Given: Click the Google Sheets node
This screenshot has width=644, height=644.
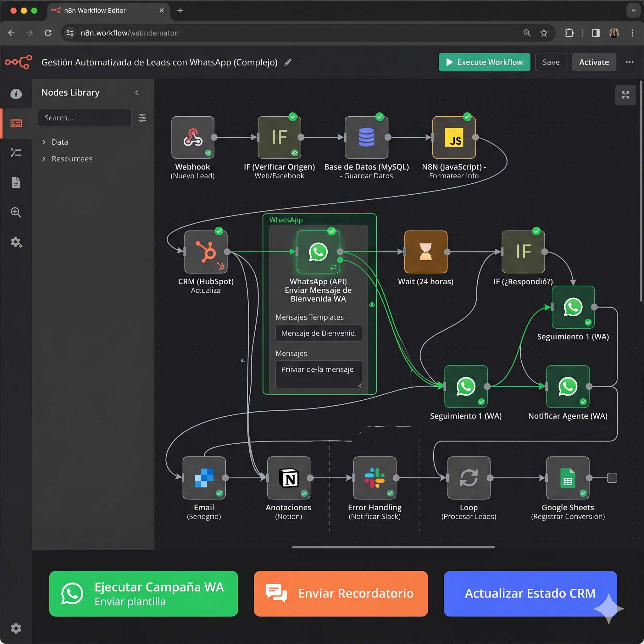Looking at the screenshot, I should pos(568,478).
